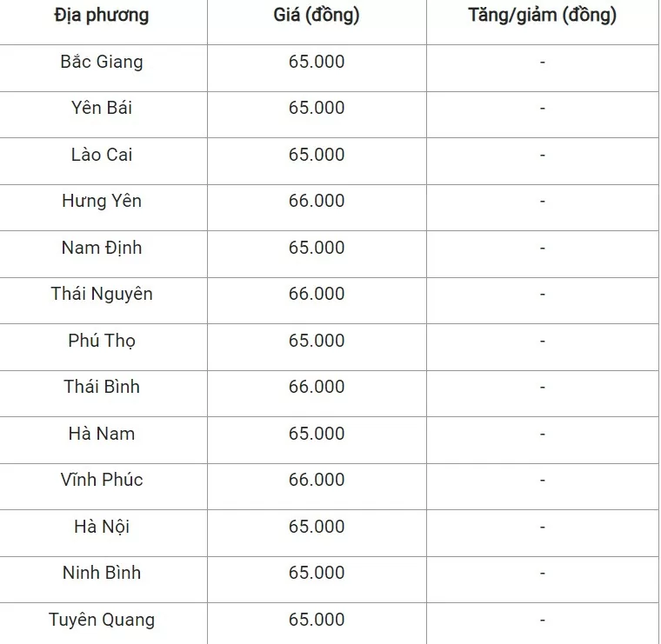The image size is (661, 644).
Task: Select the Hà Nội location cell
Action: [x=102, y=527]
